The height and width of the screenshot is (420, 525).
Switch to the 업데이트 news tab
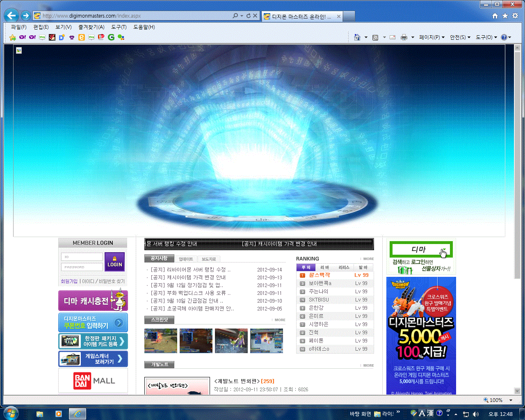click(x=186, y=259)
